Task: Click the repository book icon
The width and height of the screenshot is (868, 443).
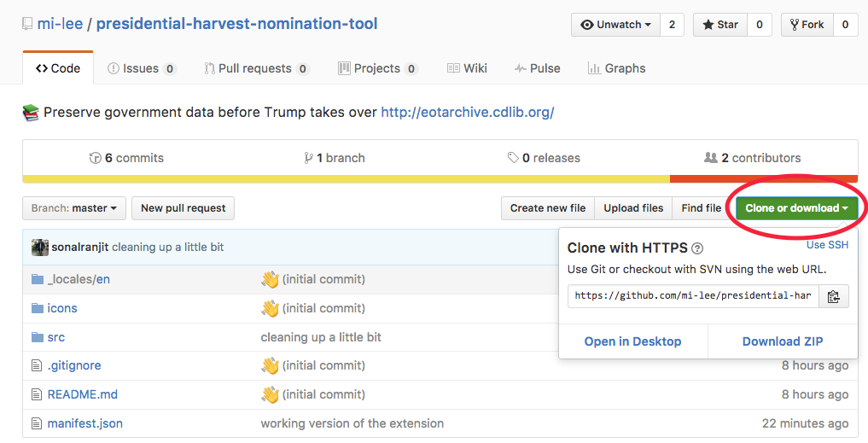Action: (28, 24)
